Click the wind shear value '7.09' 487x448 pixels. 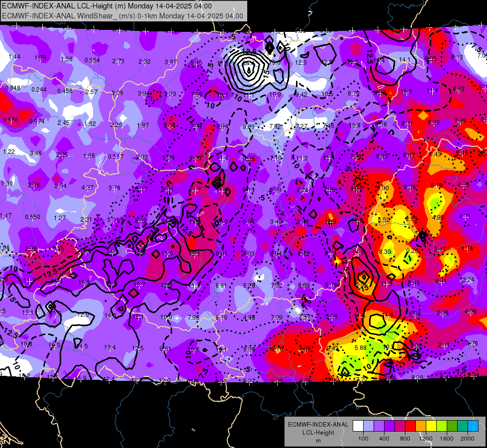(277, 317)
